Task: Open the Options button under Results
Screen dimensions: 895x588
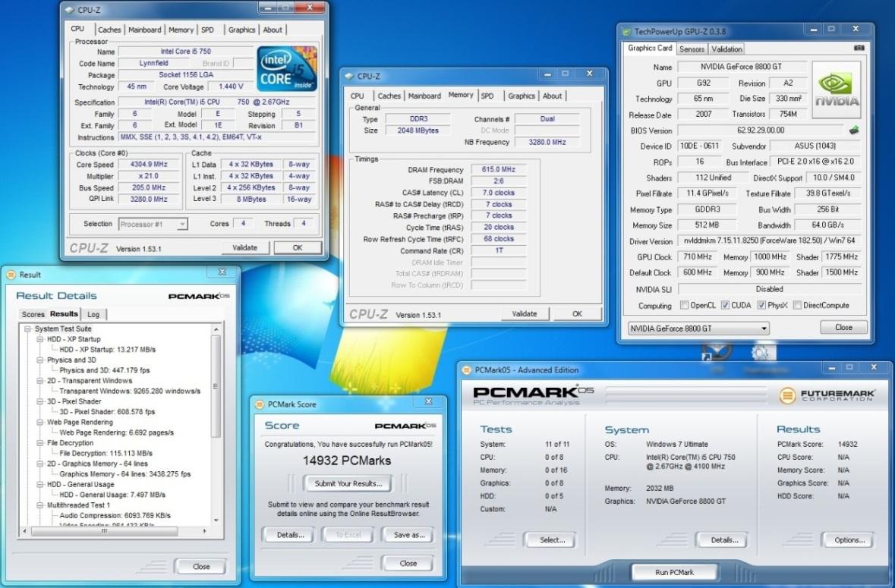Action: (x=849, y=540)
